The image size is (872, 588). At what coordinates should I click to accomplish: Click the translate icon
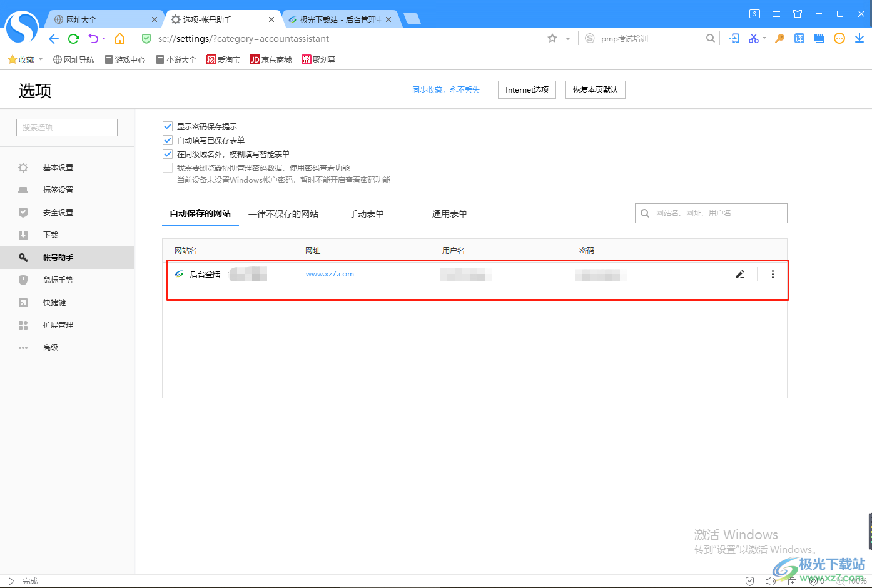tap(799, 38)
